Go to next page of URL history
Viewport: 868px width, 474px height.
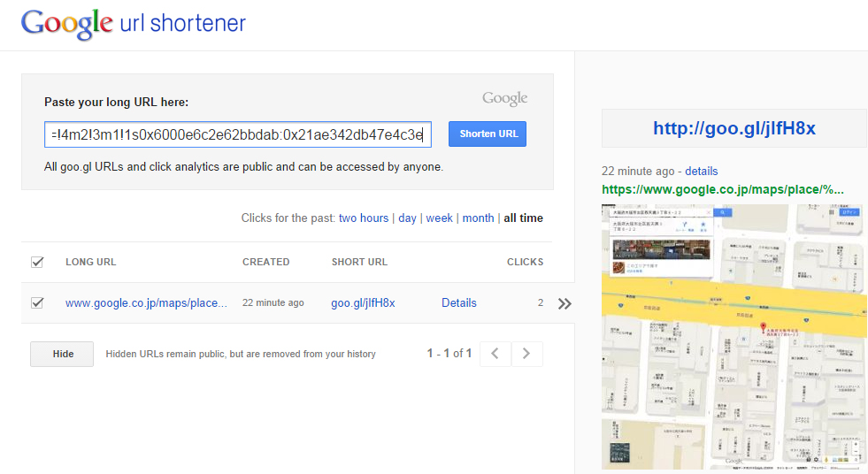(x=526, y=354)
